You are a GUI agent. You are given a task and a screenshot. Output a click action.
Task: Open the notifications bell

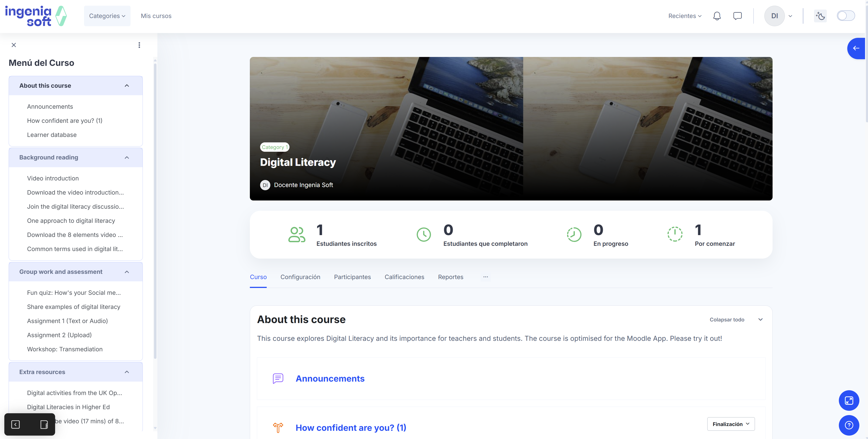click(717, 16)
